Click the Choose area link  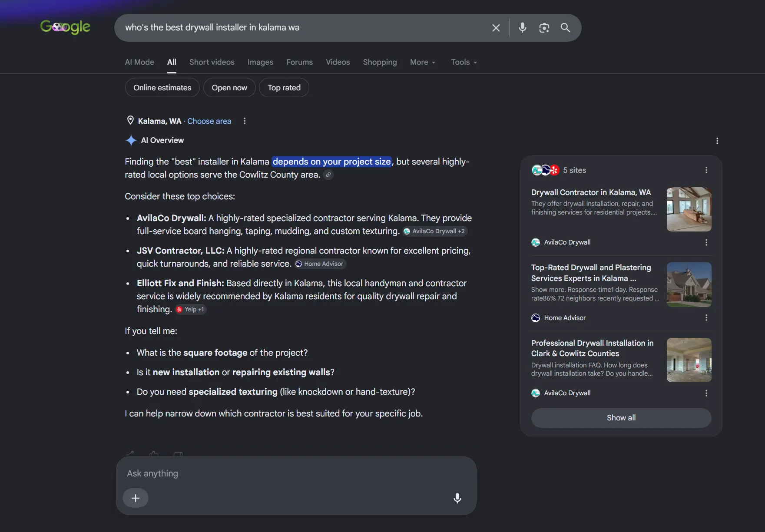point(209,121)
